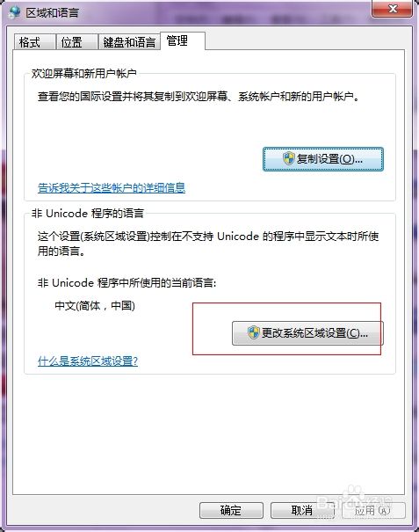Screen dimensions: 419x532
Task: Click the 应用(A) button
Action: pyautogui.click(x=373, y=510)
